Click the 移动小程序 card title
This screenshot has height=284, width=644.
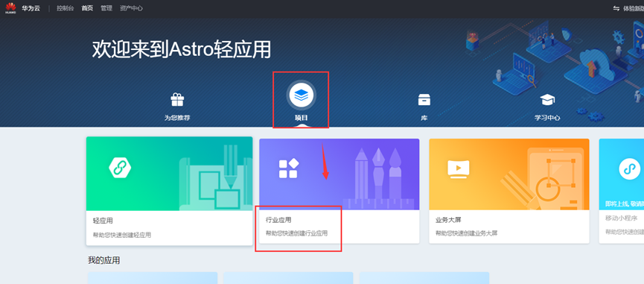(x=622, y=218)
